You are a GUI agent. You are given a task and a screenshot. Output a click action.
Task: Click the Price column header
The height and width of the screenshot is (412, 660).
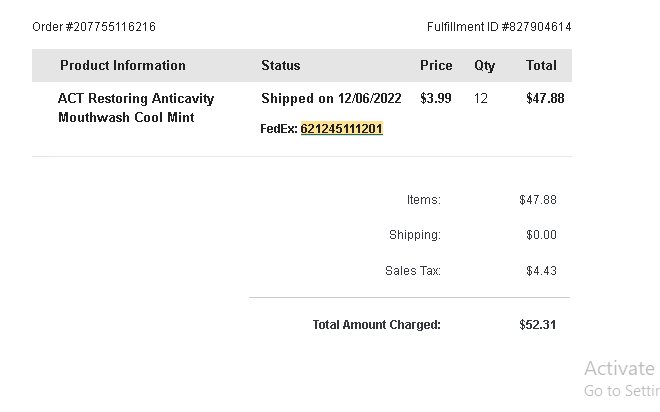coord(436,66)
